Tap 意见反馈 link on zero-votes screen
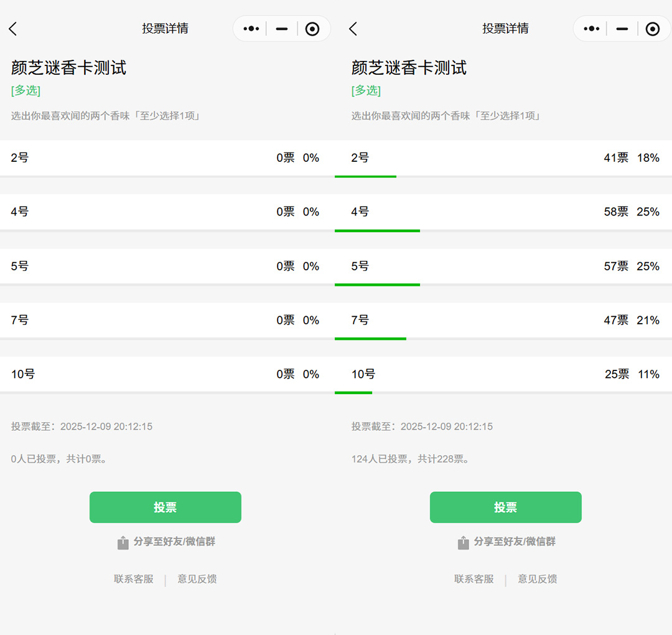672x635 pixels. click(197, 579)
